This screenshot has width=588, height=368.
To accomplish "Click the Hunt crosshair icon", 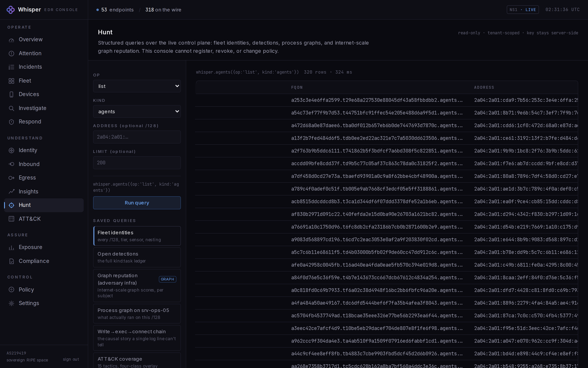I will click(12, 205).
